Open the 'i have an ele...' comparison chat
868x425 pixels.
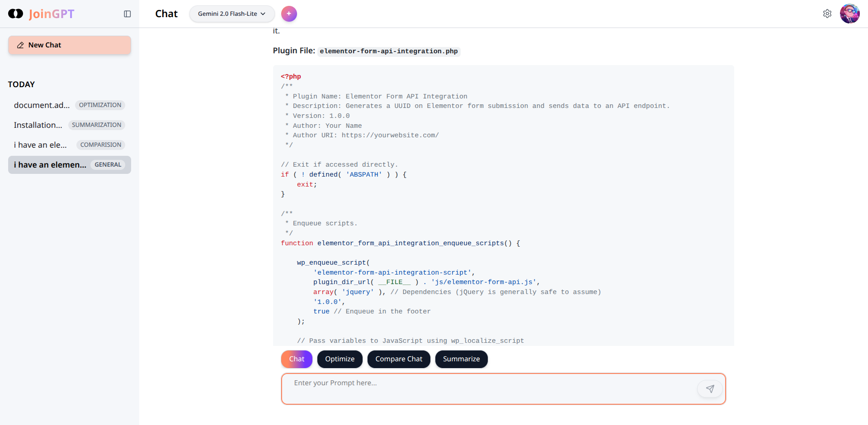coord(40,145)
